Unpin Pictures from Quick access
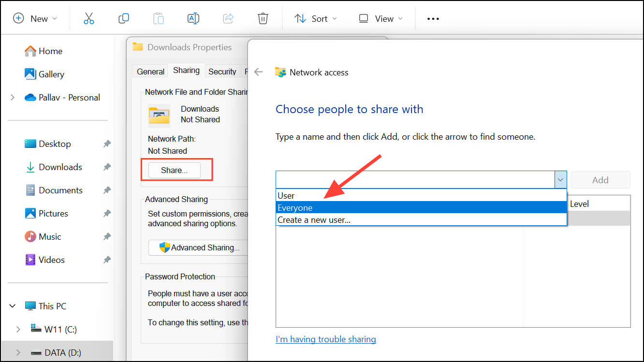This screenshot has height=362, width=644. click(x=106, y=213)
